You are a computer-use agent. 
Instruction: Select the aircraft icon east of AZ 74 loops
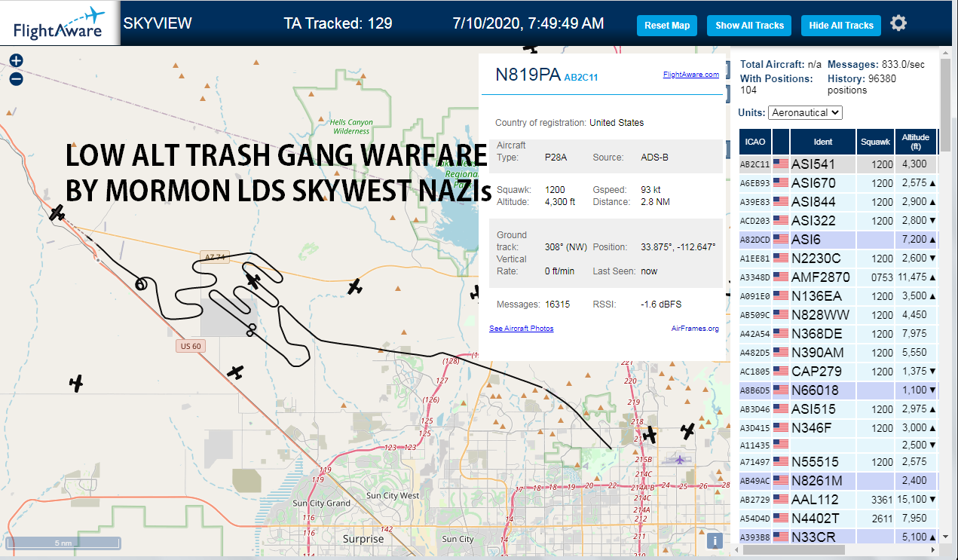[x=355, y=286]
